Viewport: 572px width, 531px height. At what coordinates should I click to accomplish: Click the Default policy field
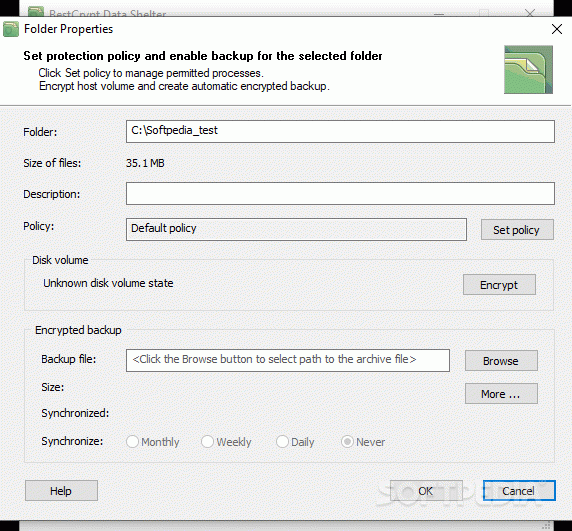[296, 229]
